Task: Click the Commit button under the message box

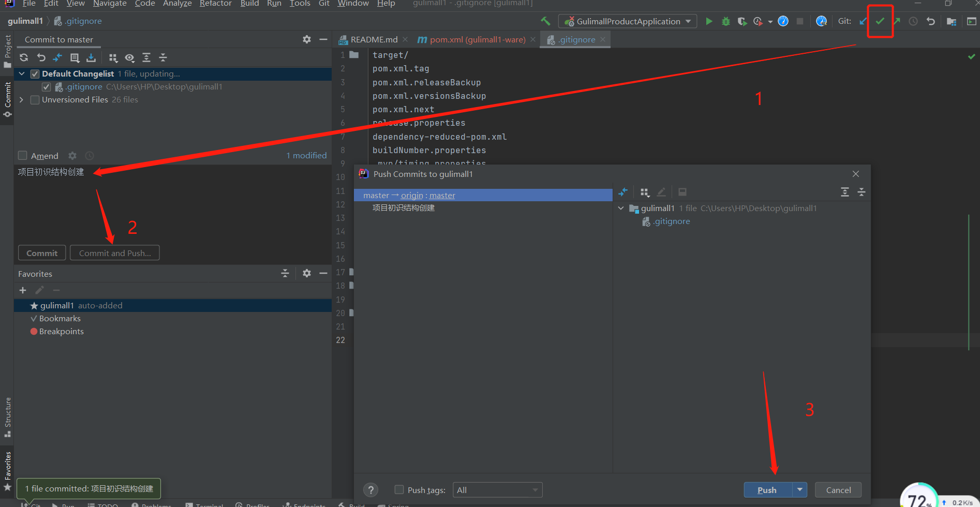Action: point(42,253)
